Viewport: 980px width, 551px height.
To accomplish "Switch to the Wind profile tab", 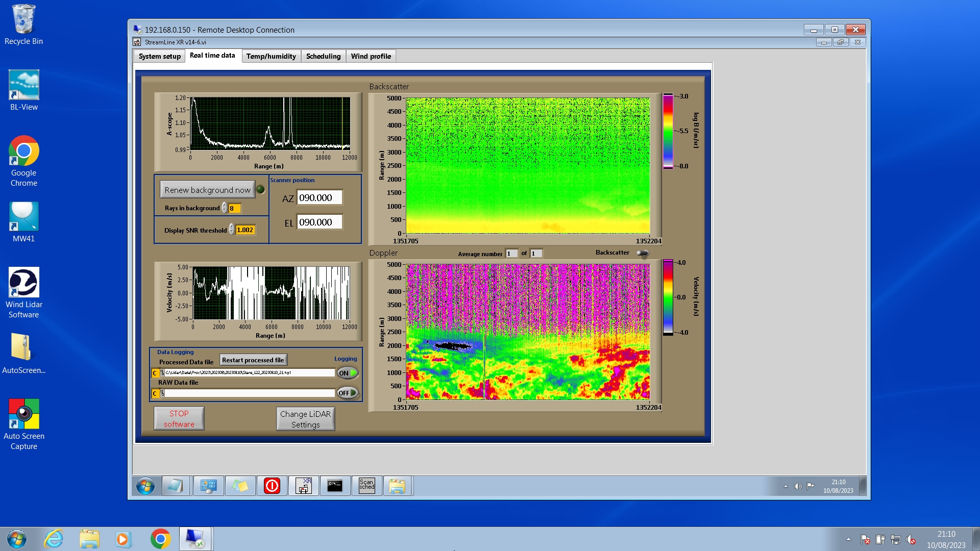I will click(371, 56).
